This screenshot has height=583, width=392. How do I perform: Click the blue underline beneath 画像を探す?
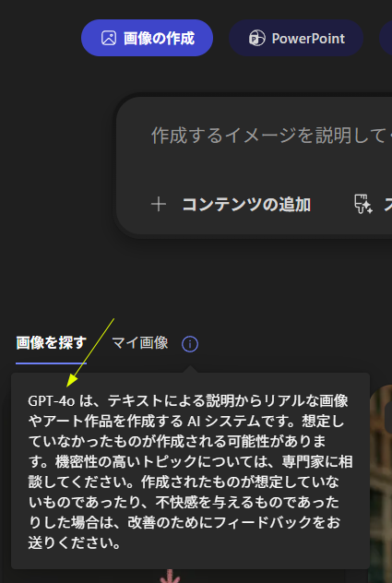[52, 363]
